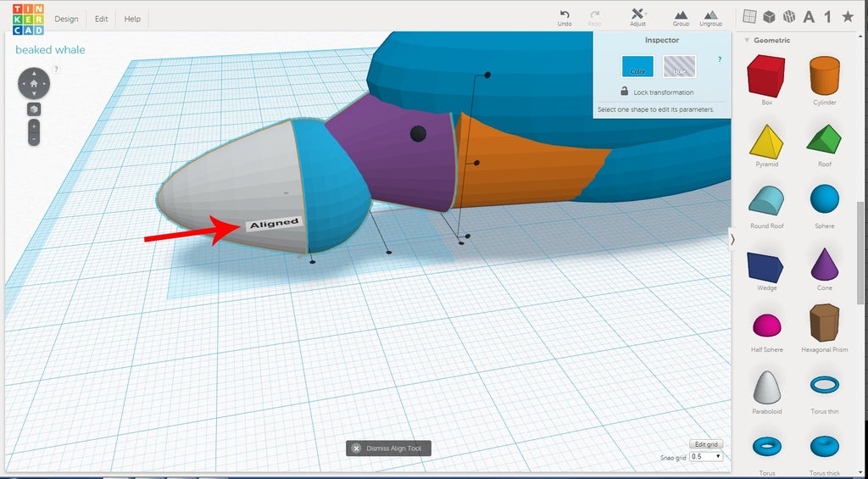Pick the Torus thick shape
The width and height of the screenshot is (868, 479).
tap(824, 445)
